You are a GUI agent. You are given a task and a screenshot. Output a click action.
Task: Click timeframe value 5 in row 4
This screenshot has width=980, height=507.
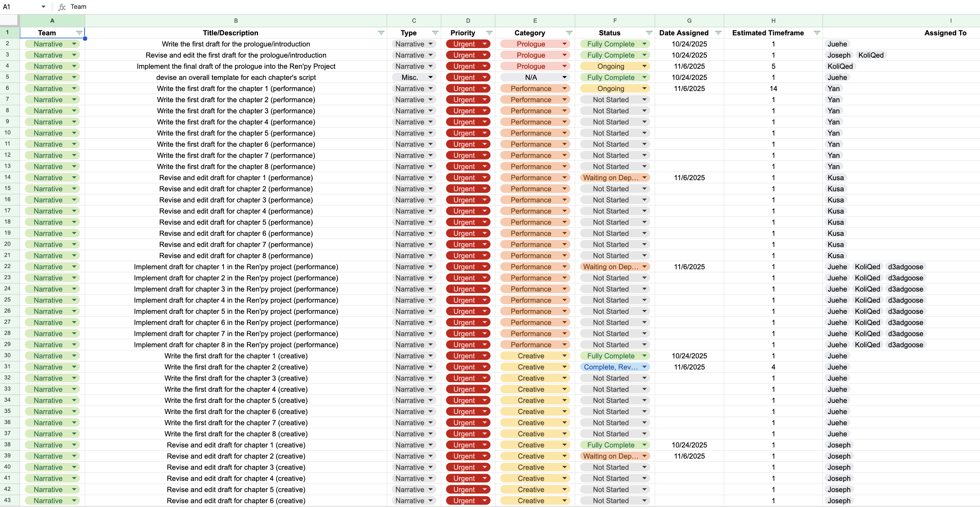click(773, 66)
